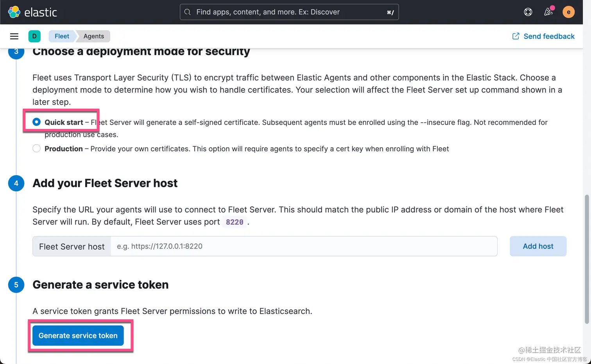The image size is (591, 364).
Task: Click the 'Add your Fleet Server host' heading
Action: [x=105, y=183]
